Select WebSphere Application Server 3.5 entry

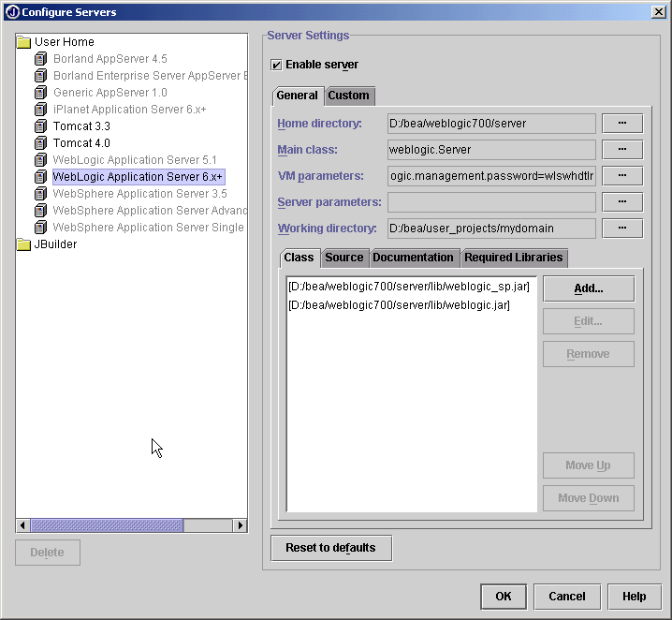(139, 193)
